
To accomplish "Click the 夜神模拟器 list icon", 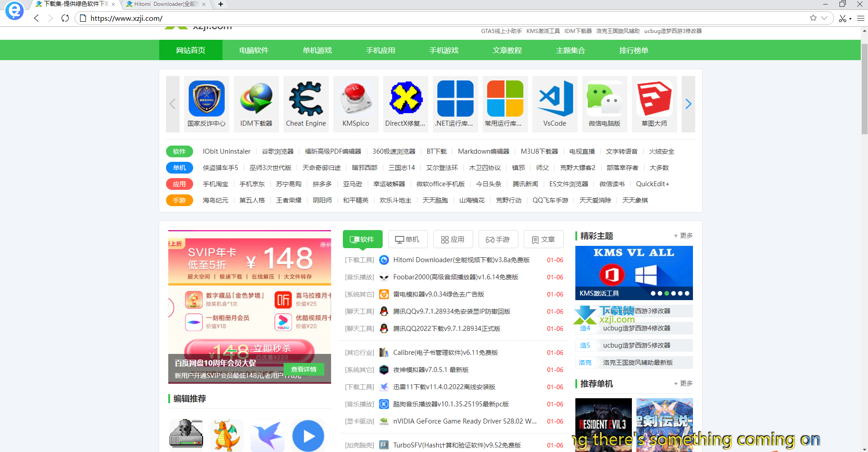I will [x=384, y=370].
